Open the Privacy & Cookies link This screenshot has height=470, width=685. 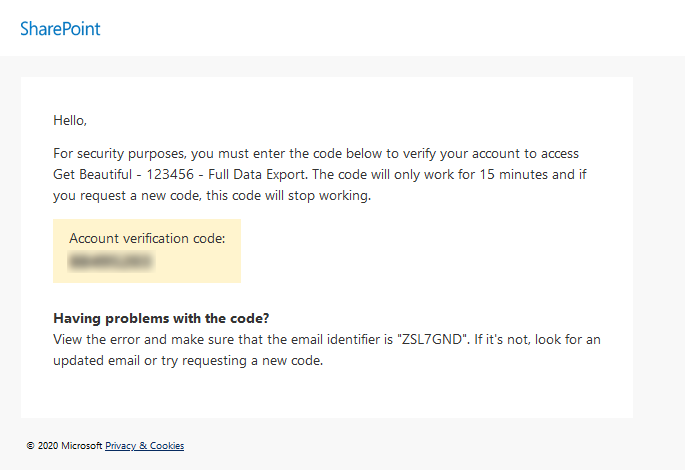point(145,446)
